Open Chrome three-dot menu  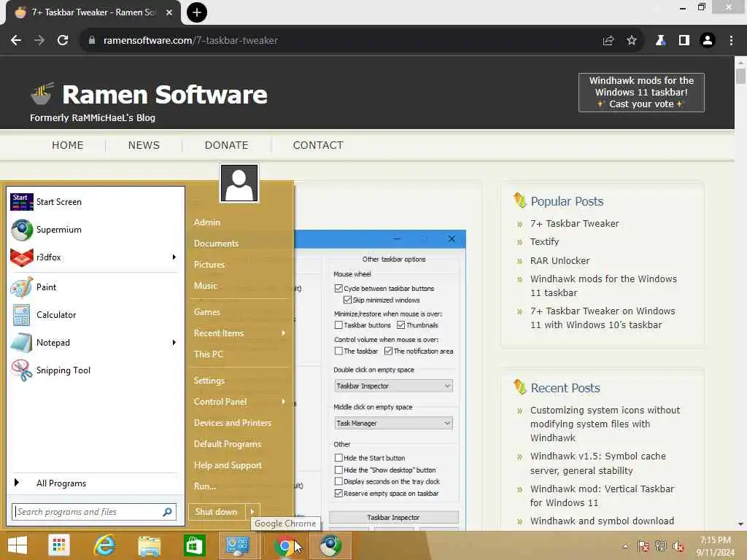click(731, 41)
